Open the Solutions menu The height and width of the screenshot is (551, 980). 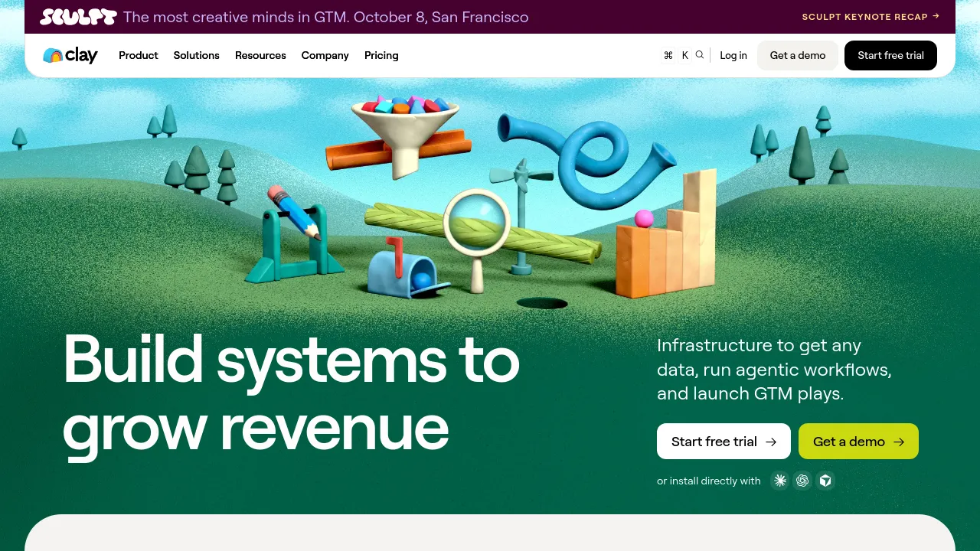(197, 55)
